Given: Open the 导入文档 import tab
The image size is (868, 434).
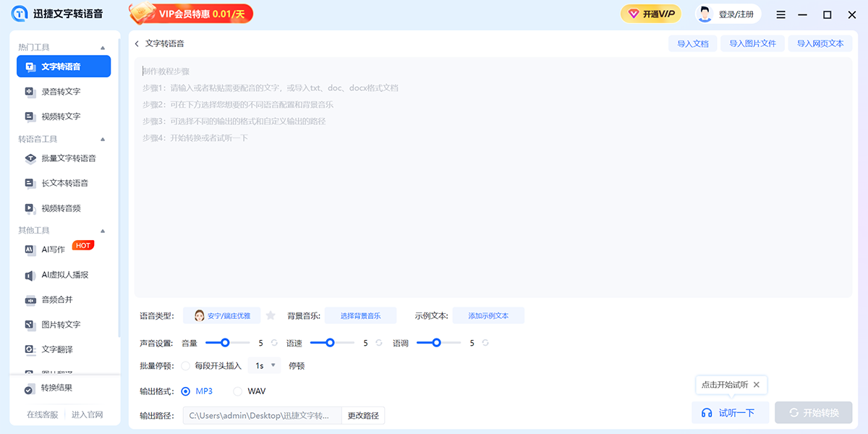Looking at the screenshot, I should [x=692, y=43].
